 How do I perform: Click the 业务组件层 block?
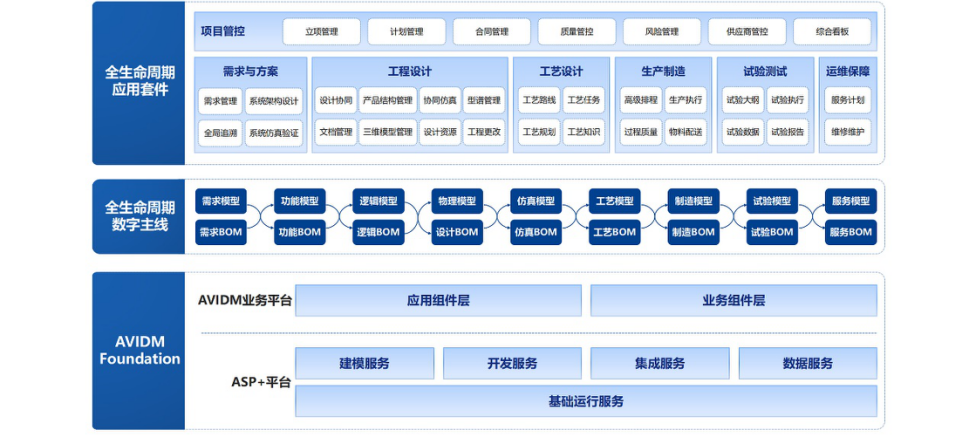point(733,300)
